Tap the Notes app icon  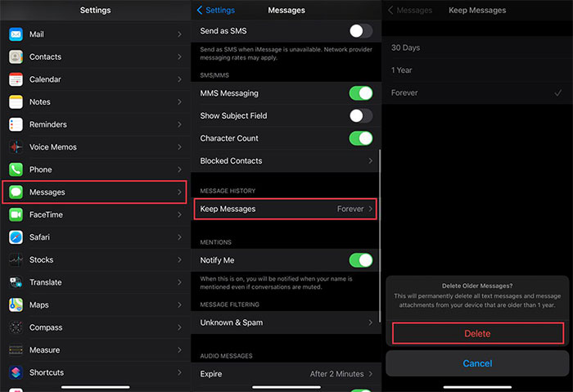[x=16, y=102]
